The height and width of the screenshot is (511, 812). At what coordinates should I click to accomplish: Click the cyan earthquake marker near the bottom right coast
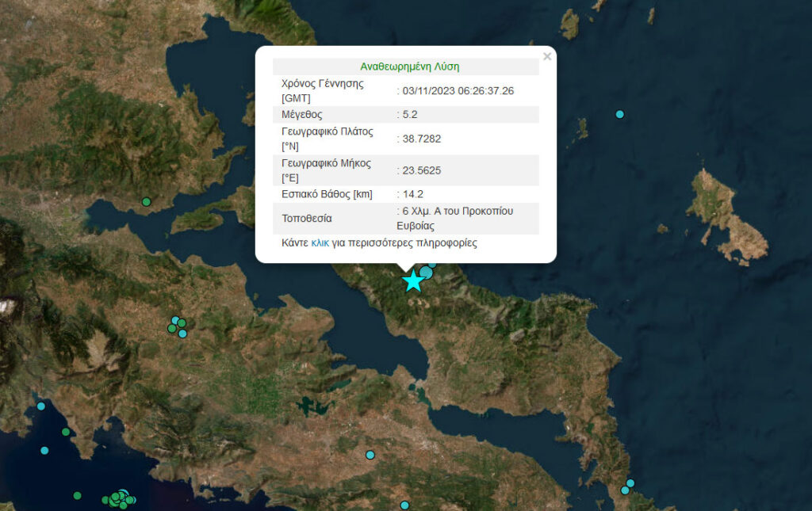coord(630,481)
